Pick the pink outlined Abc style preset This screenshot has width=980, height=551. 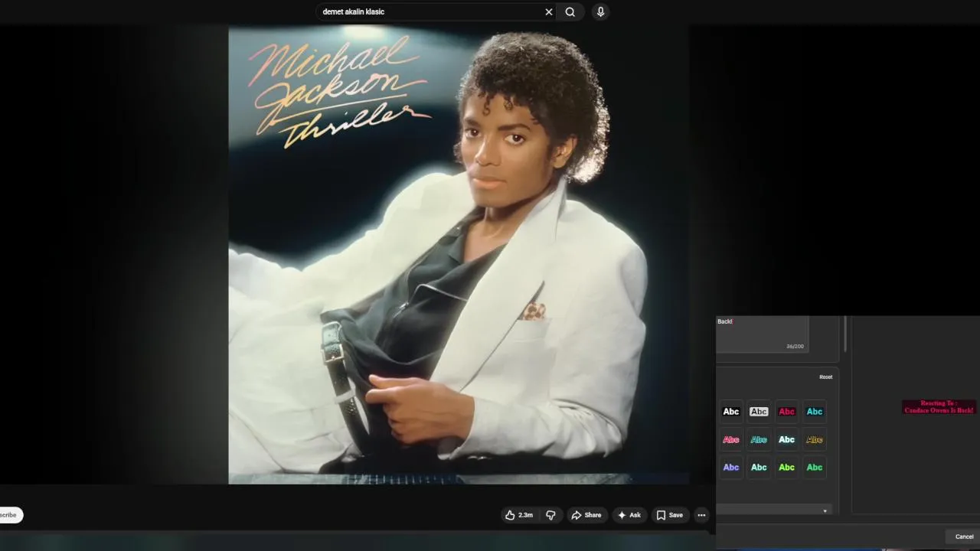pyautogui.click(x=731, y=439)
